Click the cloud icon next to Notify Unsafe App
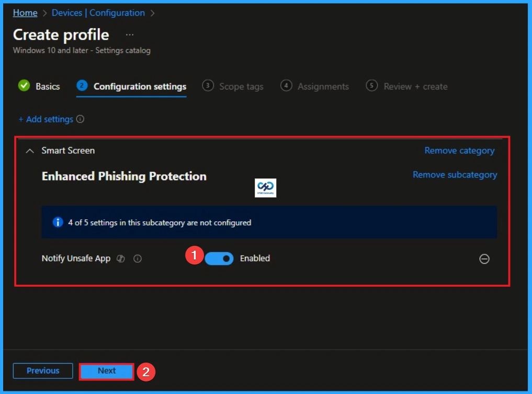 [x=120, y=258]
